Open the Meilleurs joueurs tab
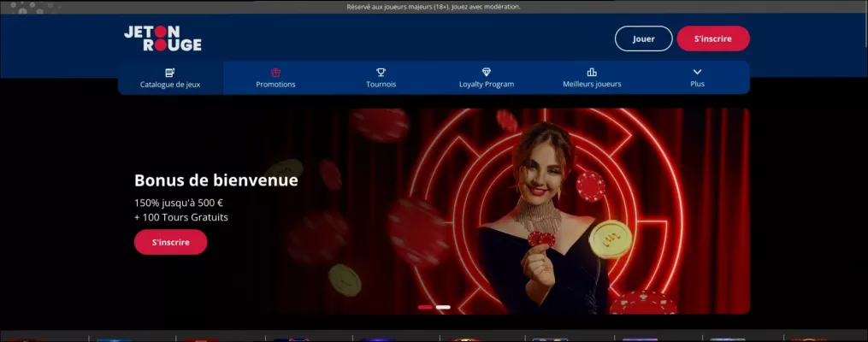The image size is (868, 342). pos(592,78)
